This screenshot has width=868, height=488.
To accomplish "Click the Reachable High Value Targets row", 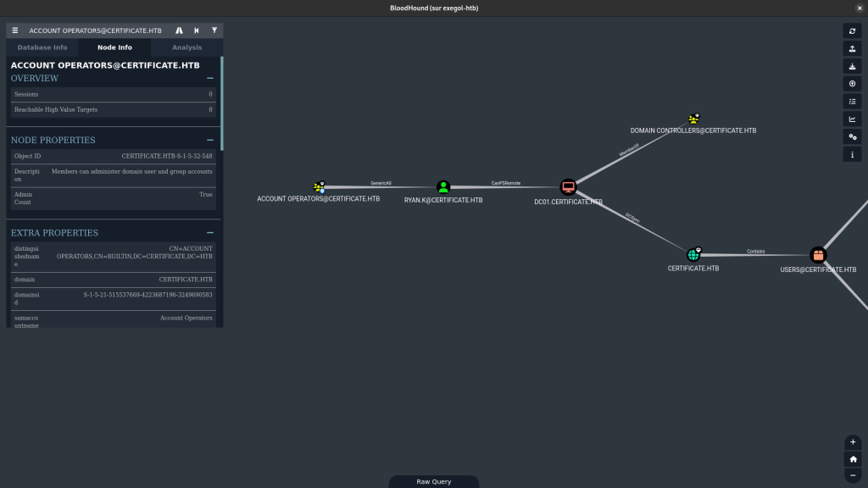I will coord(114,109).
